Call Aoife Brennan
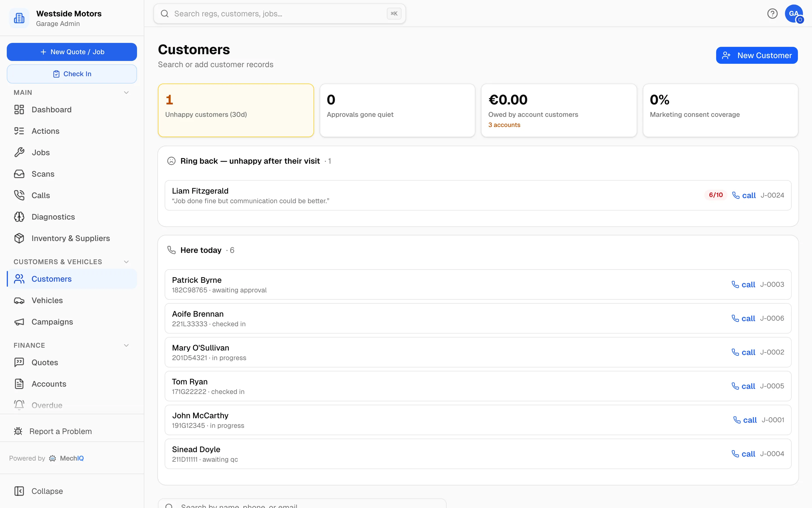This screenshot has height=508, width=812. [743, 319]
